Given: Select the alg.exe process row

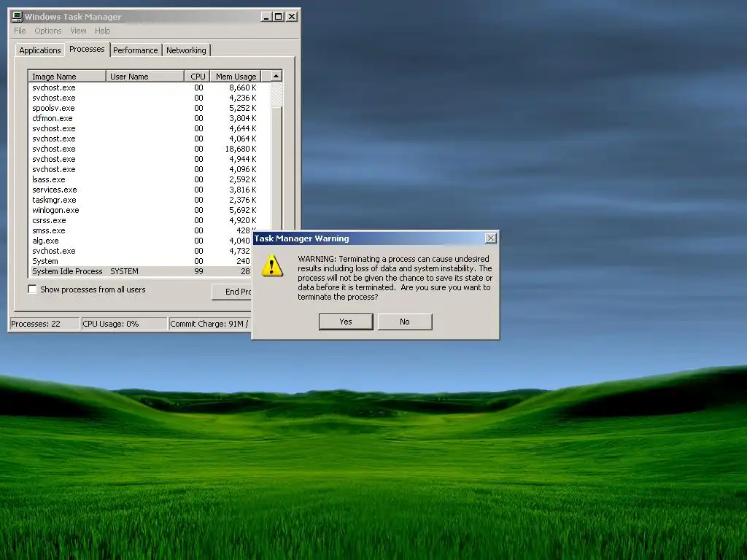Looking at the screenshot, I should 141,241.
